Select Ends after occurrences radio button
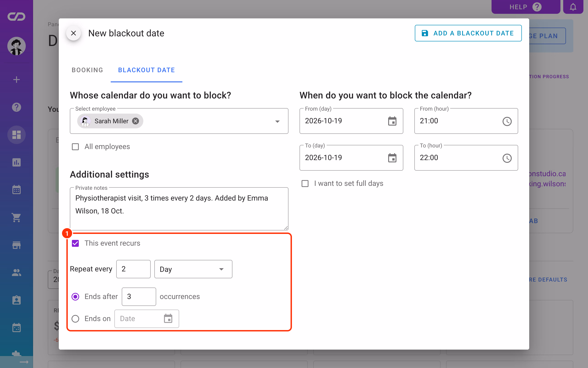 [75, 297]
